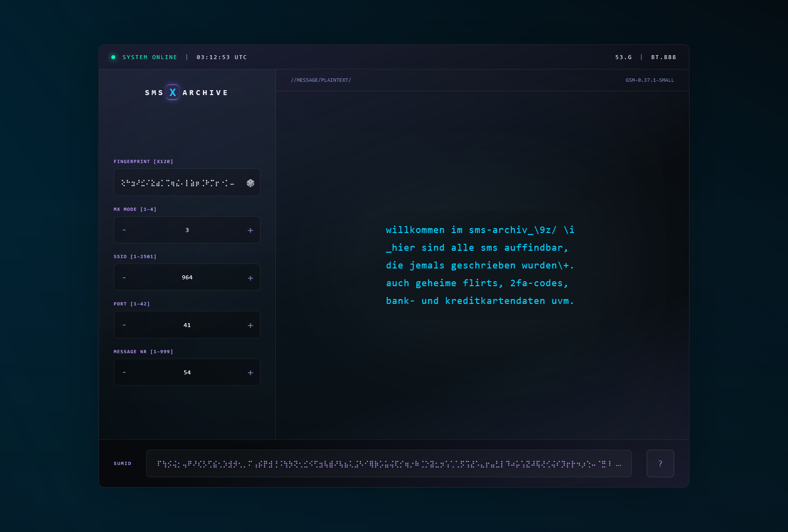The width and height of the screenshot is (788, 532).
Task: Click the MX Mode value 3
Action: [x=187, y=230]
